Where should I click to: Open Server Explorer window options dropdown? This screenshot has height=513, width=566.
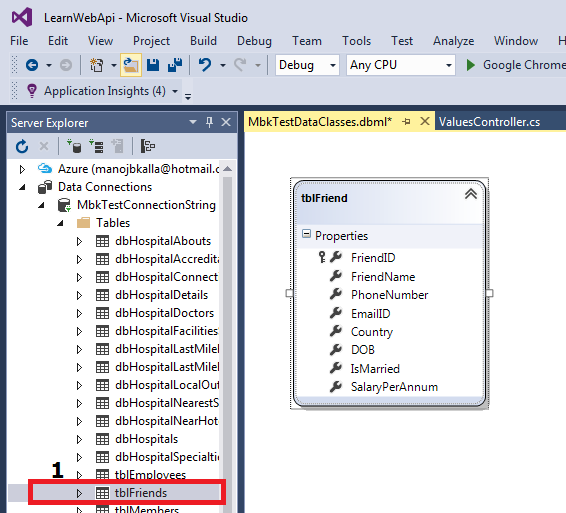click(x=193, y=122)
